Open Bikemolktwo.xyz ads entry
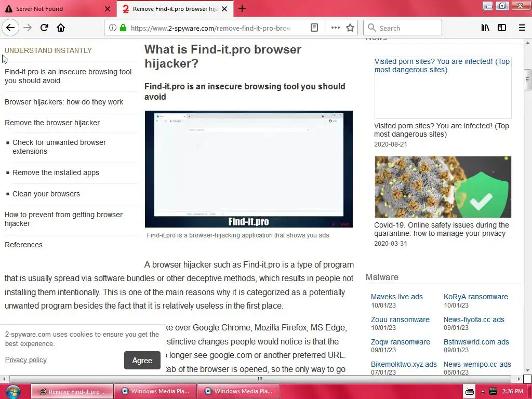Viewport: 532px width, 399px height. coord(404,364)
